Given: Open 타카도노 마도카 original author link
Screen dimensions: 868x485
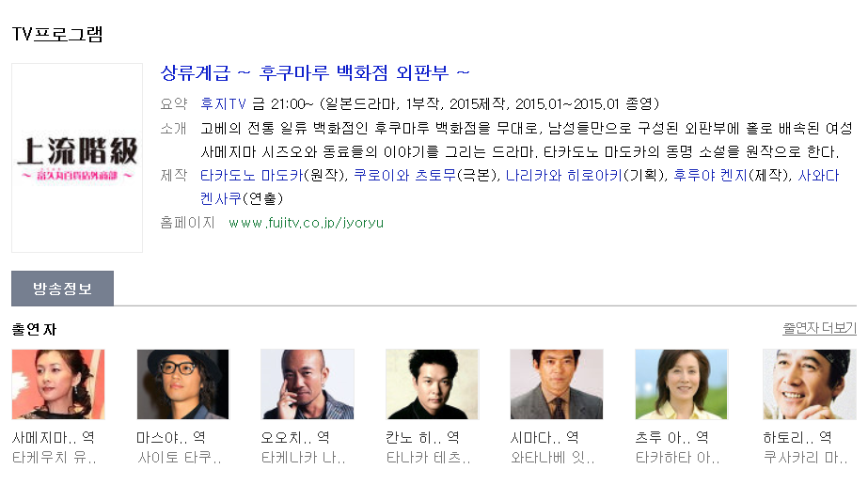Looking at the screenshot, I should click(252, 176).
